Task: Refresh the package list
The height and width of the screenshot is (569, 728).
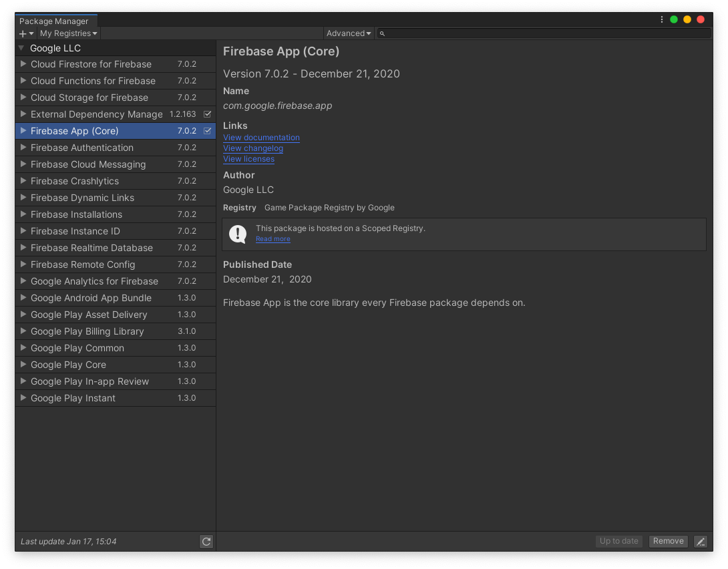Action: (x=206, y=541)
